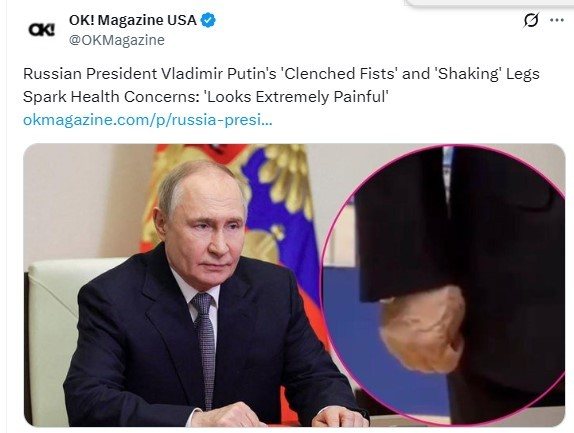Open the three-dot more options menu
Viewport: 574px width, 433px height.
point(557,20)
